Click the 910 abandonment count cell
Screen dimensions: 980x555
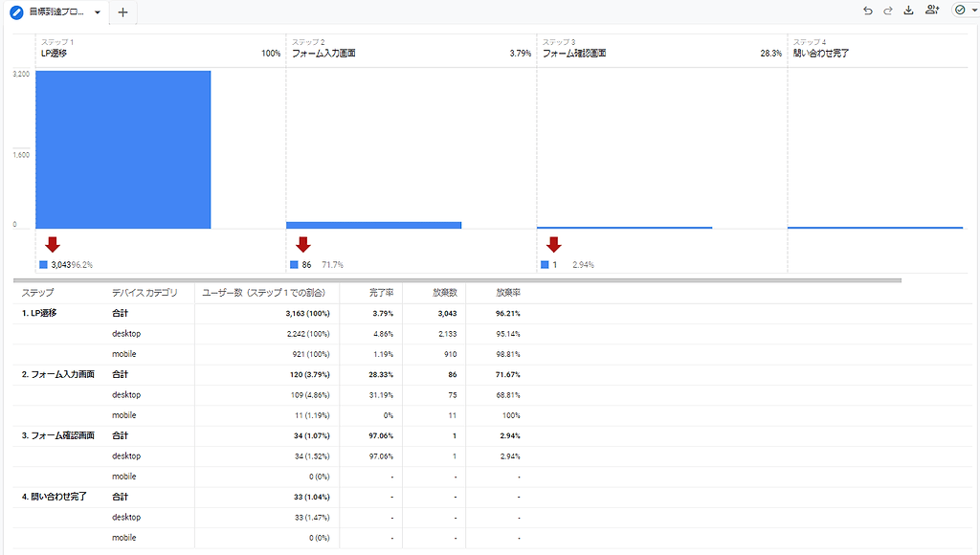pos(451,354)
